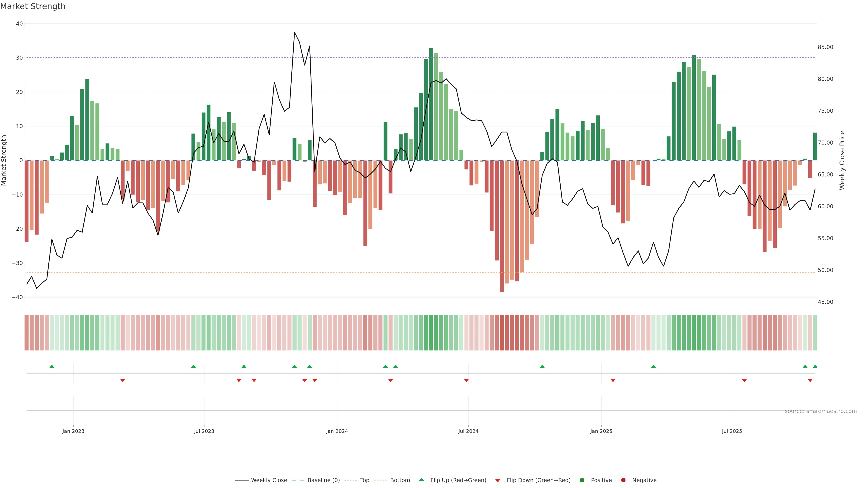This screenshot has width=868, height=488.
Task: Toggle the Weekly Close legend entry
Action: click(269, 480)
